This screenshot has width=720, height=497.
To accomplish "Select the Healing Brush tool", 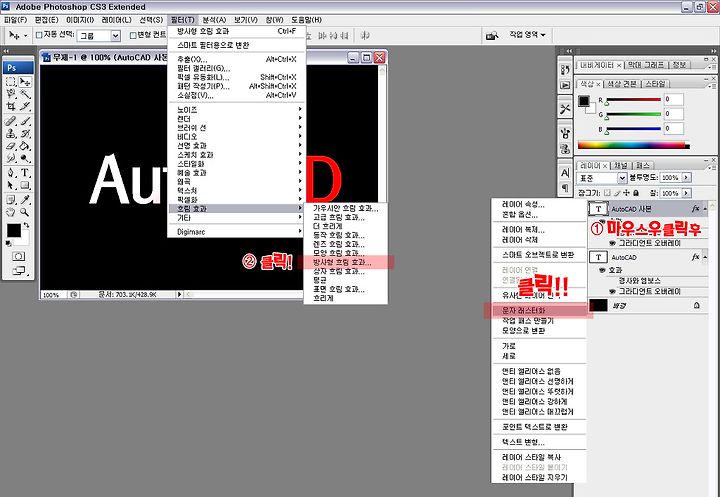I will coord(11,121).
